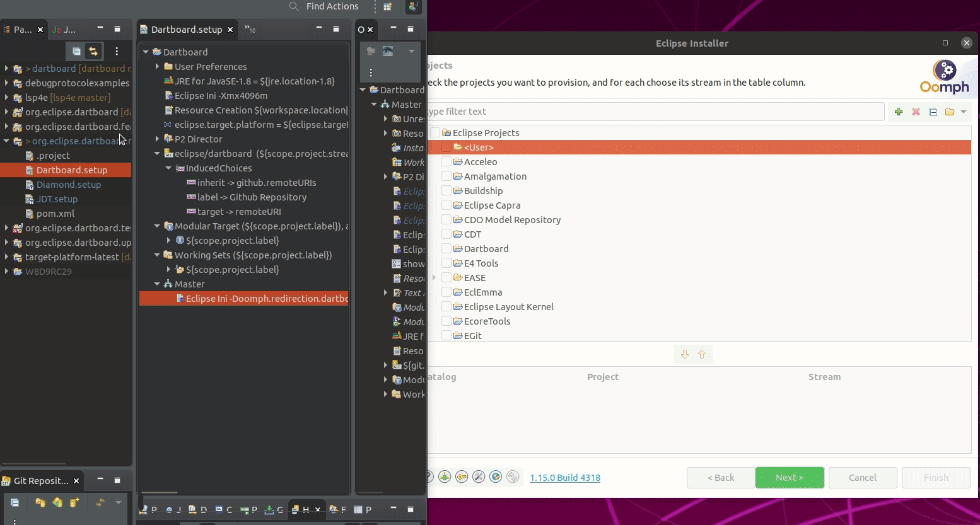The height and width of the screenshot is (525, 980).
Task: Open the catalog folder dropdown arrow
Action: coord(964,112)
